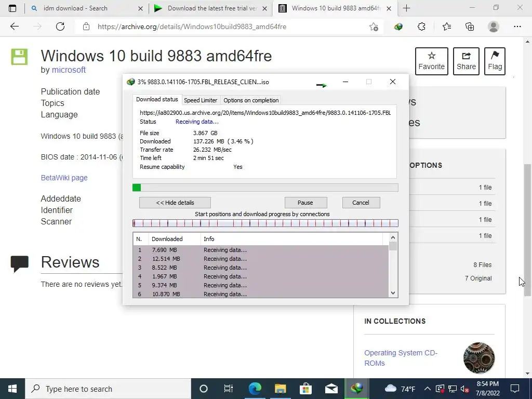This screenshot has height=399, width=532.
Task: Switch to the Speed Limiter tab
Action: 201,100
